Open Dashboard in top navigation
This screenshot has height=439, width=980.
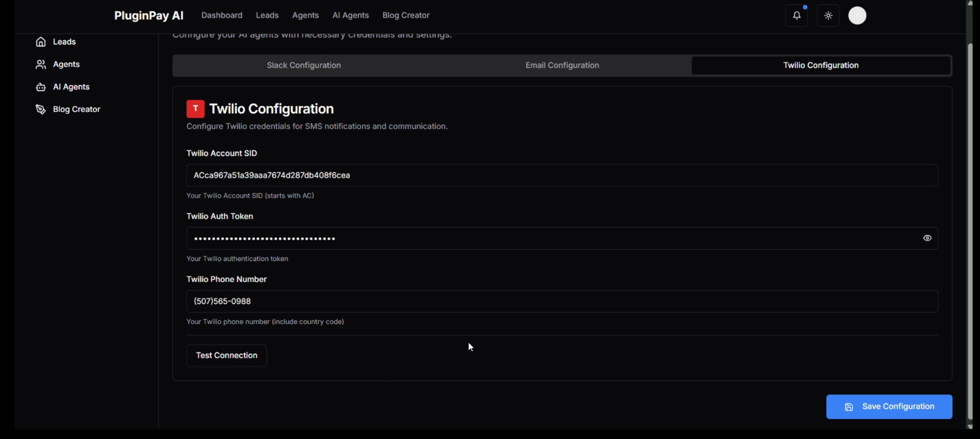222,15
